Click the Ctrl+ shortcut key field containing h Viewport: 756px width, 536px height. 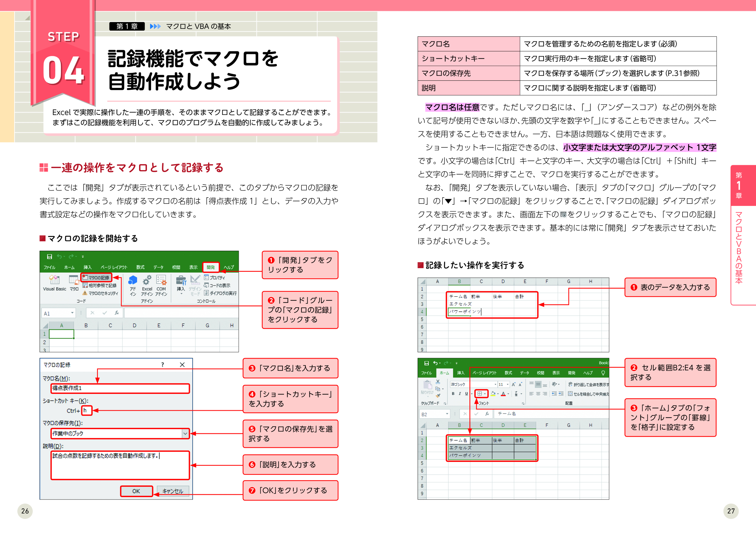coord(86,410)
